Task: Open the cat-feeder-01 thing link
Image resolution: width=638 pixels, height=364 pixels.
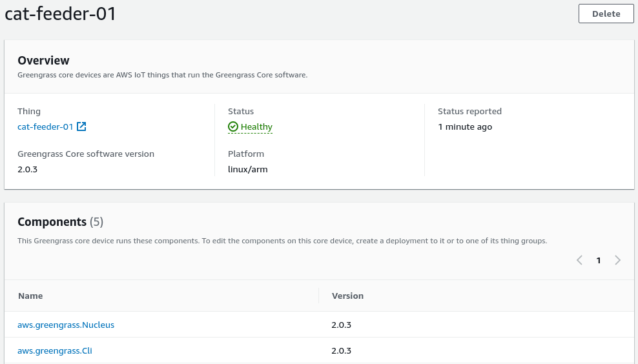Action: pos(45,127)
